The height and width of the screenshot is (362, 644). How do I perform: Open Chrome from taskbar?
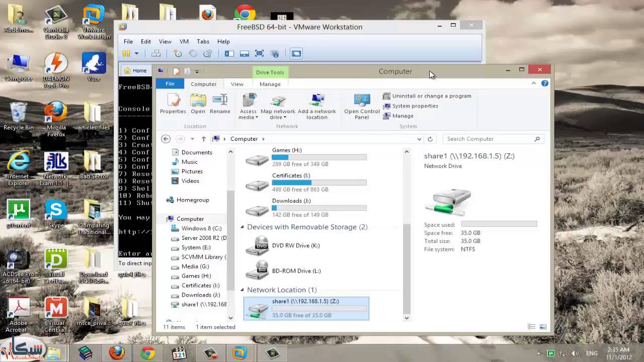[147, 353]
